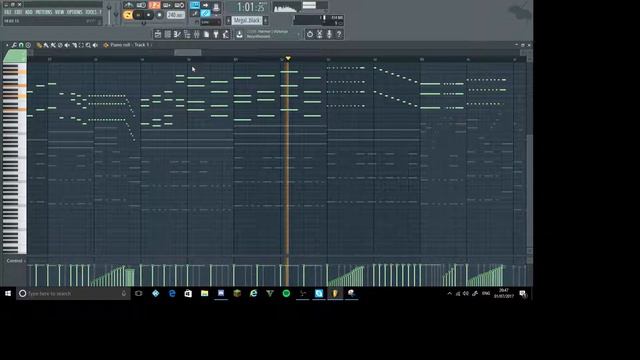Screen dimensions: 640x360
Task: Toggle typing keyboard to piano button
Action: pos(194,4)
